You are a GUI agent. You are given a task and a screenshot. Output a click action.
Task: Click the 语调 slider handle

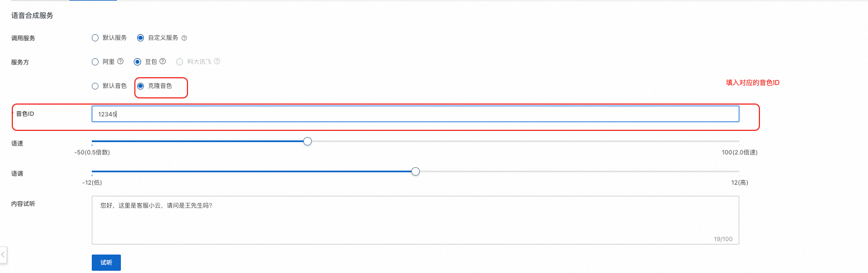pyautogui.click(x=415, y=172)
